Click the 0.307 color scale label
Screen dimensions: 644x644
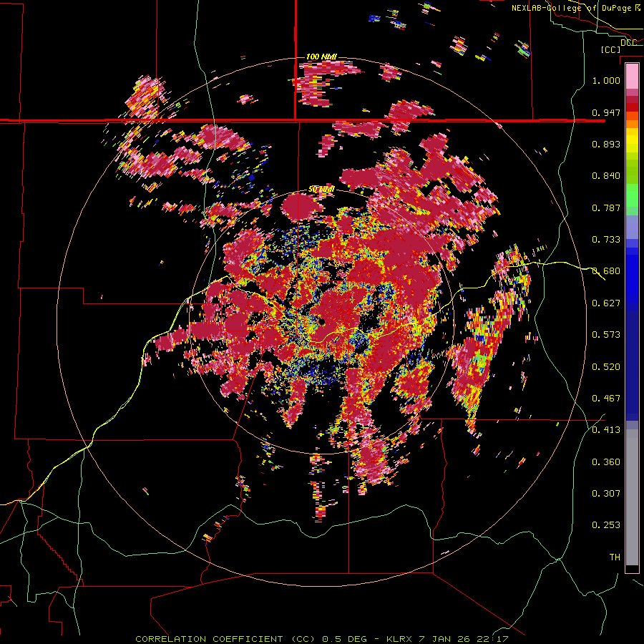[606, 494]
